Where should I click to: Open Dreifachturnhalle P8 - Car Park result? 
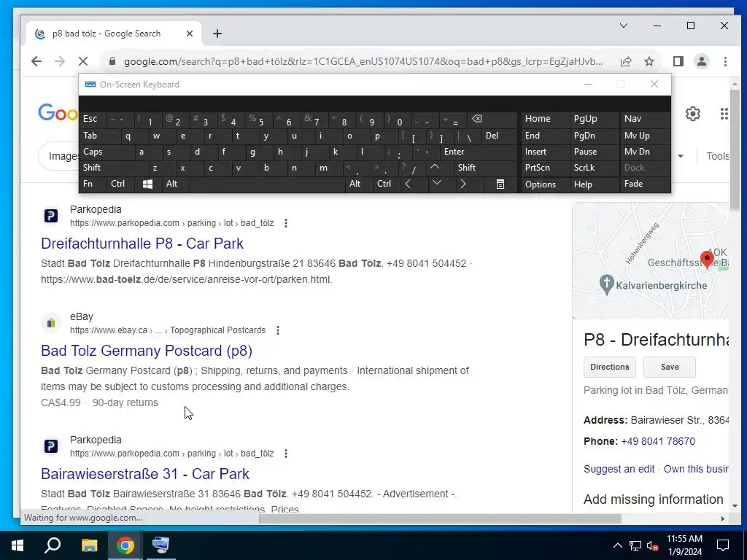pyautogui.click(x=142, y=244)
